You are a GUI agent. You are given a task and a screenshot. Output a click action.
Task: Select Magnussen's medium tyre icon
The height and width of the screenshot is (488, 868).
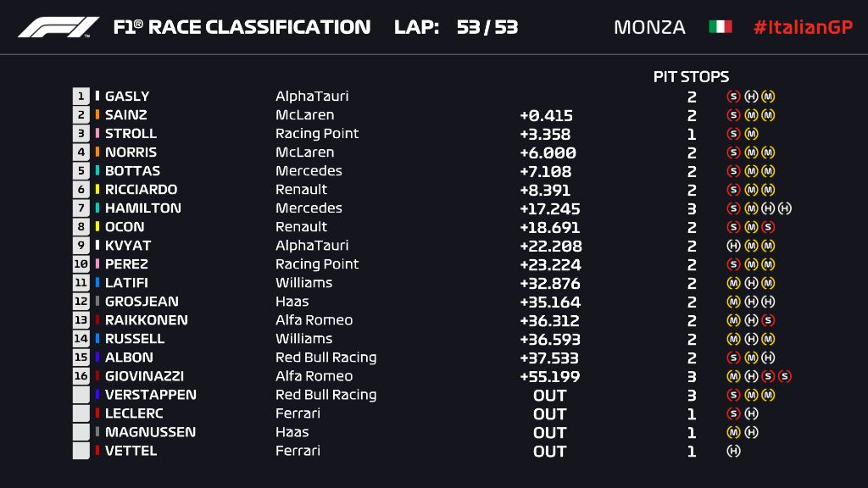(734, 432)
